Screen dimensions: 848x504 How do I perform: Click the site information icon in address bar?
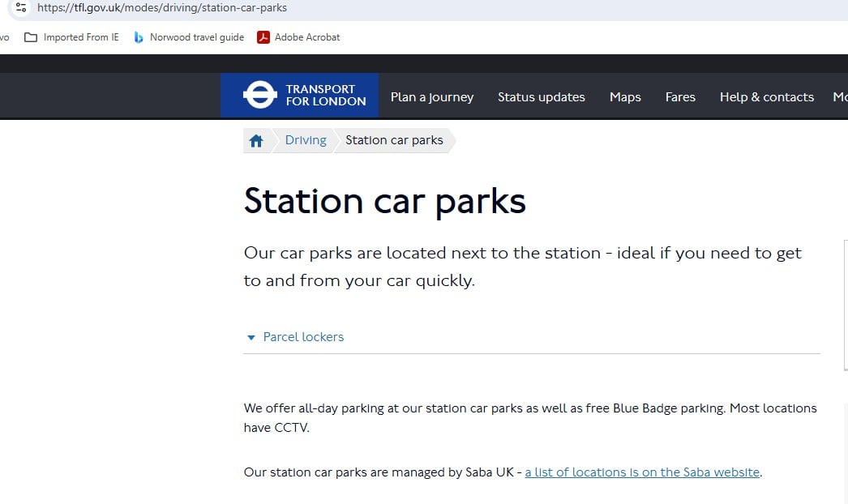pos(21,8)
